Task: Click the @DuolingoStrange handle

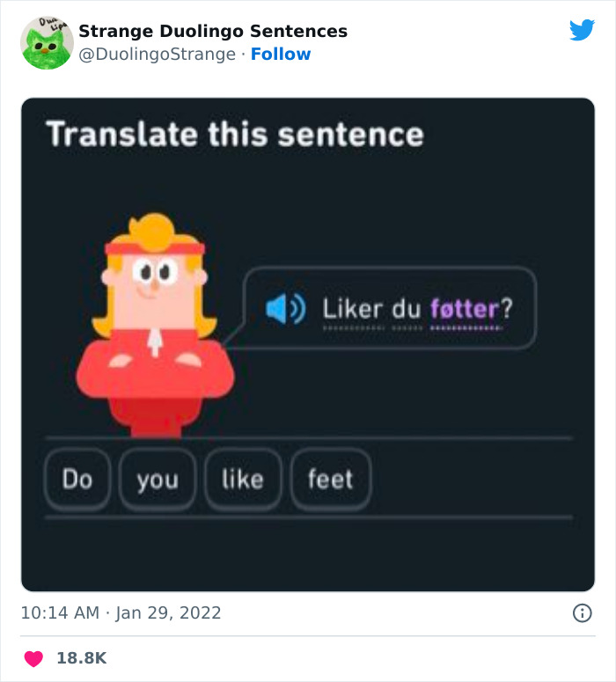Action: pyautogui.click(x=157, y=55)
